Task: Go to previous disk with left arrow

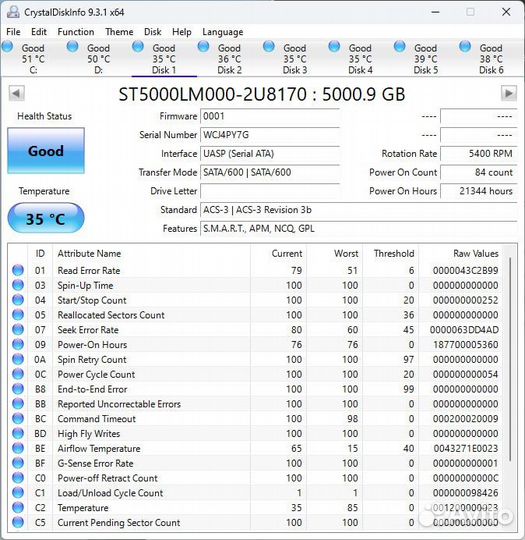Action: pos(16,93)
